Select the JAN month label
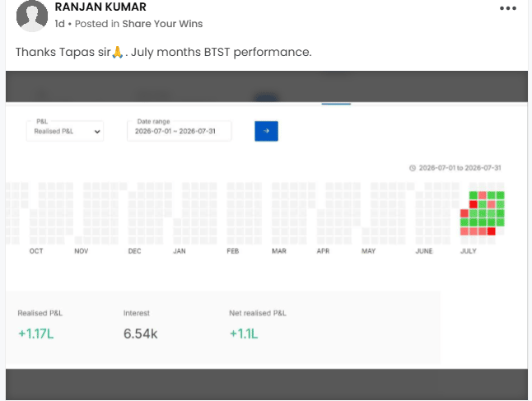532x401 pixels. click(180, 251)
